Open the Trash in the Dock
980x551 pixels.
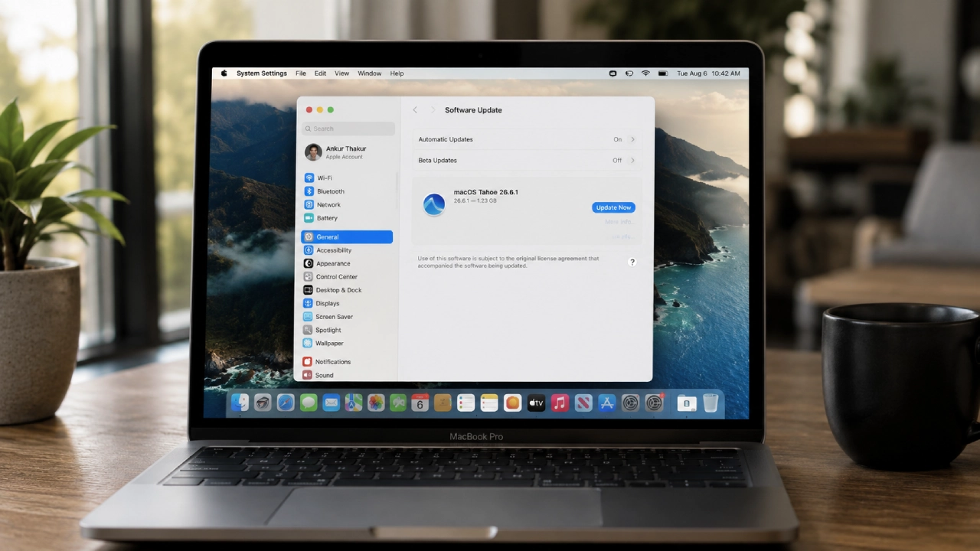coord(710,403)
